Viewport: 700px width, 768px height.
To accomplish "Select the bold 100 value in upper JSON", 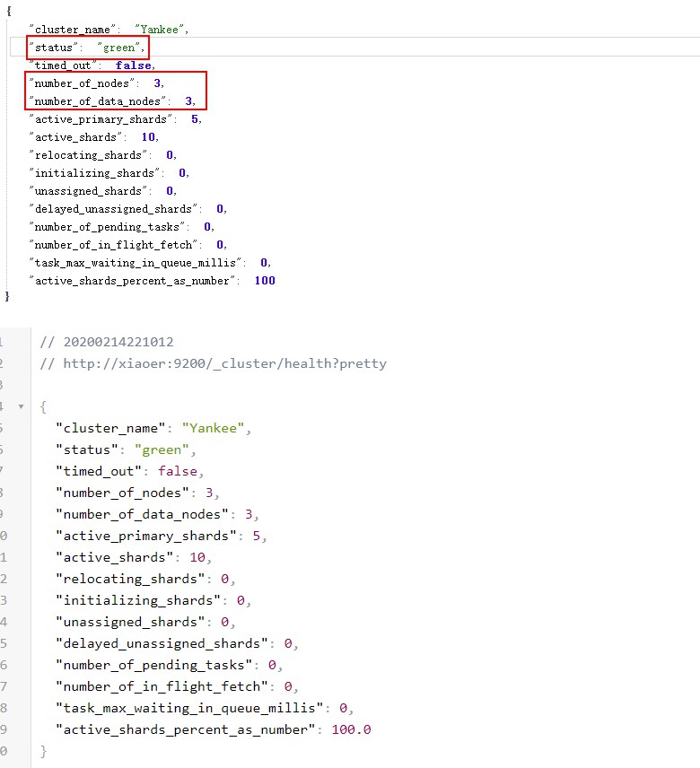I will coord(265,281).
